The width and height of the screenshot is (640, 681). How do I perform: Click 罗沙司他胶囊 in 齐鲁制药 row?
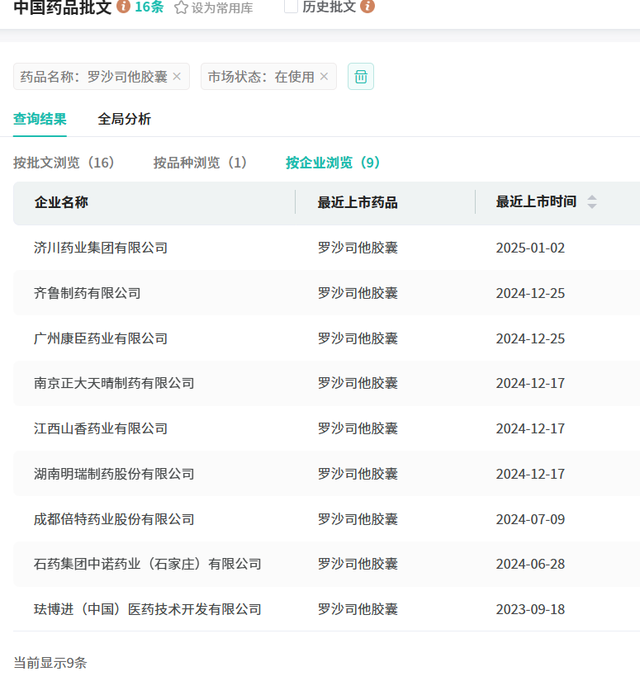(x=357, y=293)
